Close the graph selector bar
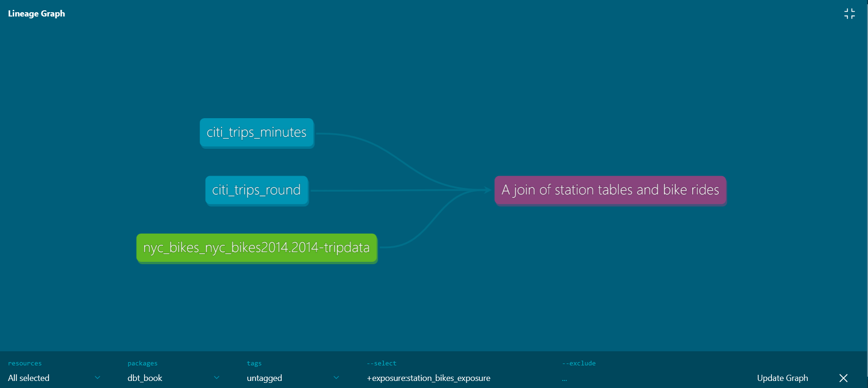This screenshot has width=868, height=388. [843, 378]
